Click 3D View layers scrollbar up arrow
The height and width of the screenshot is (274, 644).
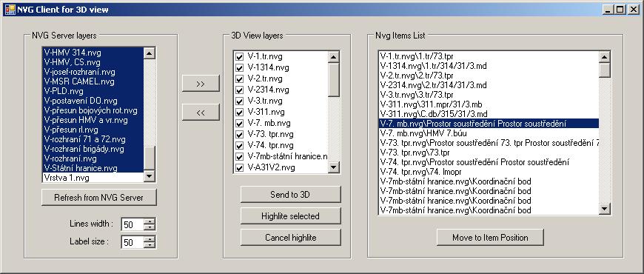pyautogui.click(x=334, y=57)
